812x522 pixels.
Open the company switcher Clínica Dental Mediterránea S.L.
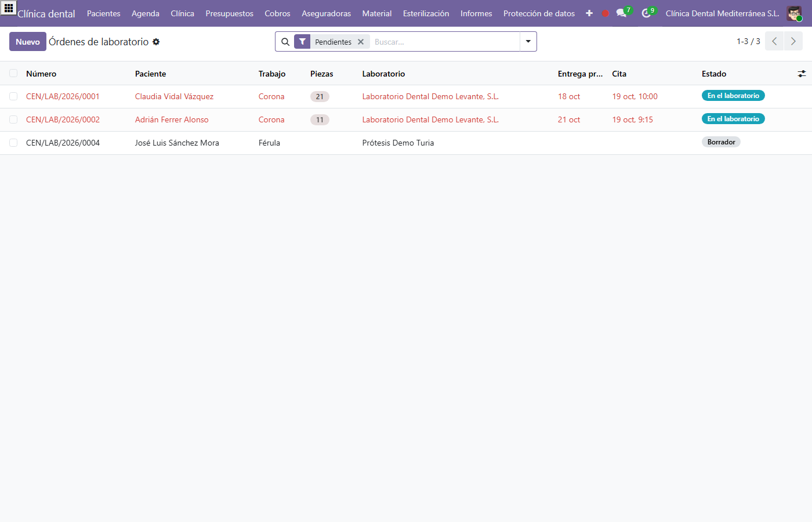(722, 13)
